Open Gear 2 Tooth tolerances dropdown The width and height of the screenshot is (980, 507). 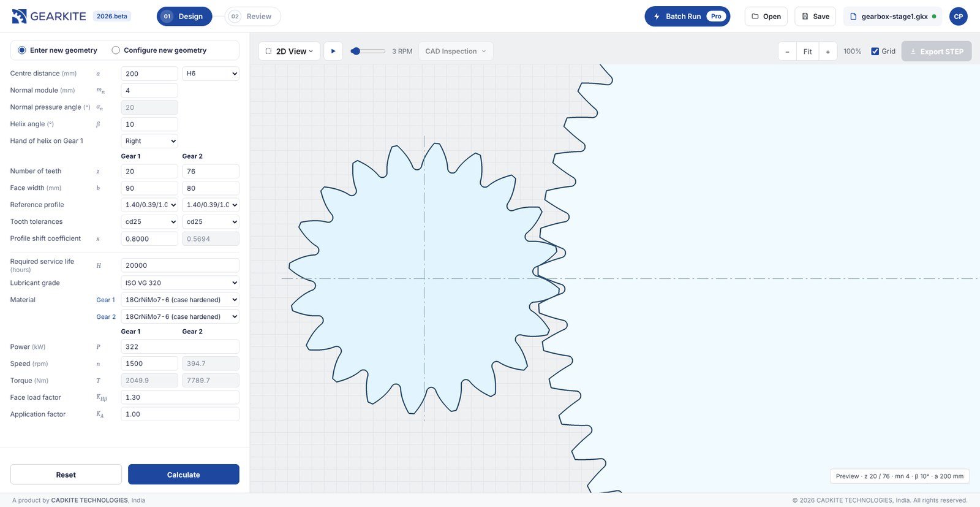point(211,222)
